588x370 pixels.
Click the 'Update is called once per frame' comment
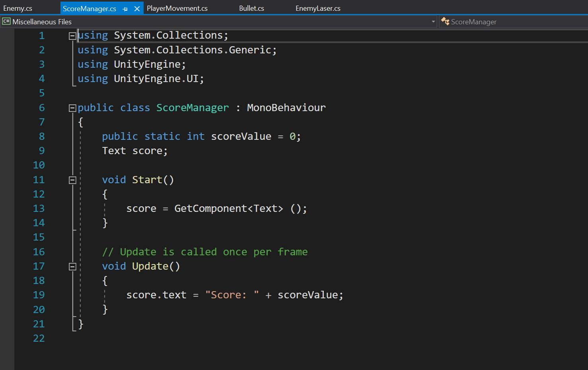[x=205, y=252]
